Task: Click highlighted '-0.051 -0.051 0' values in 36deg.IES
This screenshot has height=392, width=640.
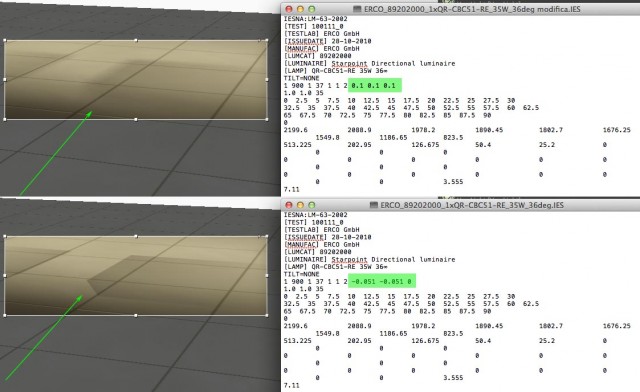Action: (x=382, y=281)
